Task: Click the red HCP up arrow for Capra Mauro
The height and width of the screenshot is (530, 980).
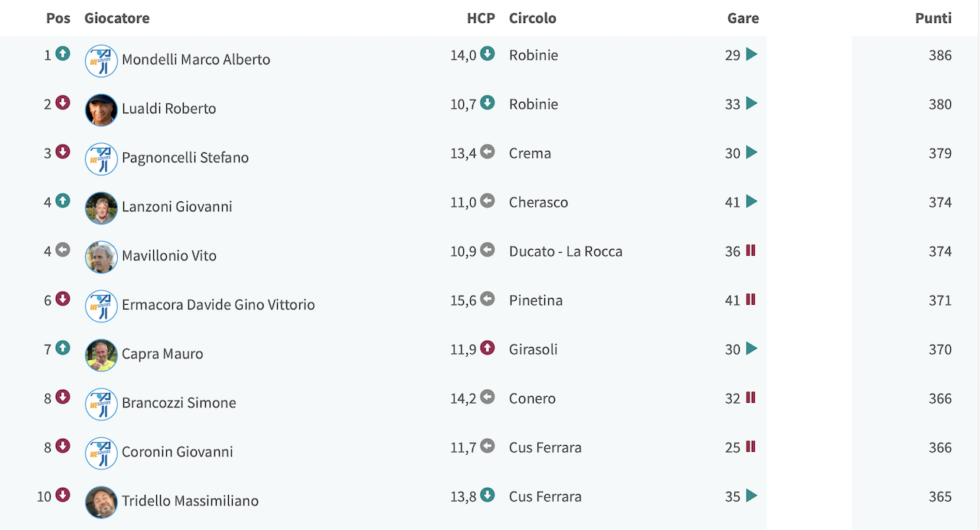Action: 487,348
